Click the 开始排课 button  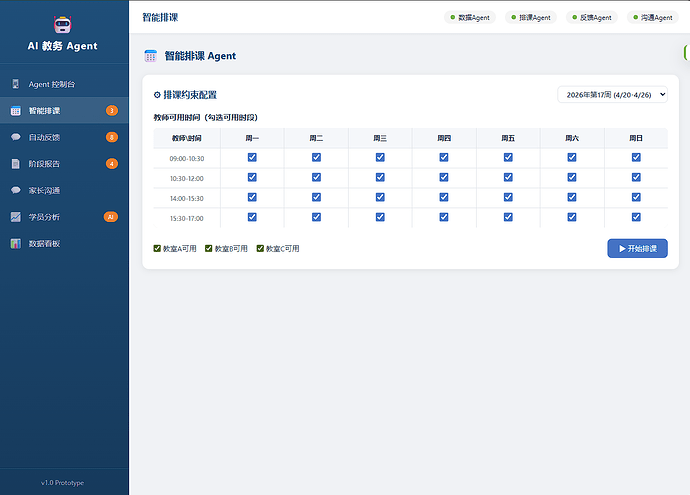(x=637, y=249)
